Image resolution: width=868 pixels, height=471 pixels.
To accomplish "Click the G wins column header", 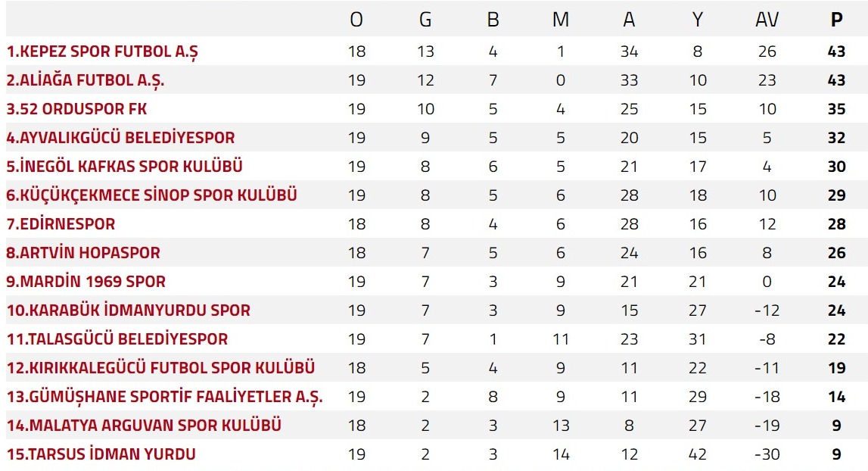I will click(x=425, y=20).
